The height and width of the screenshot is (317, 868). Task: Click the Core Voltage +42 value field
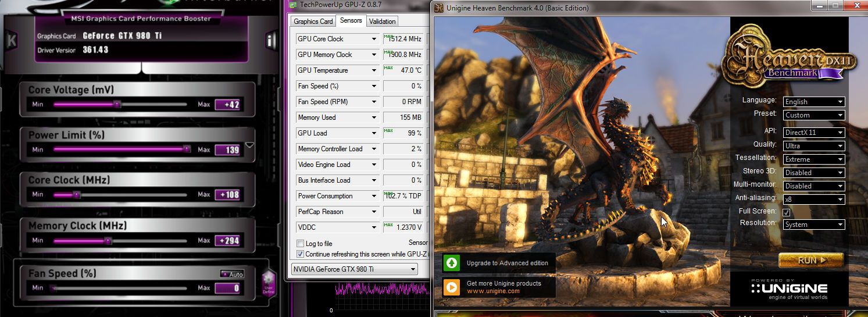[x=227, y=105]
